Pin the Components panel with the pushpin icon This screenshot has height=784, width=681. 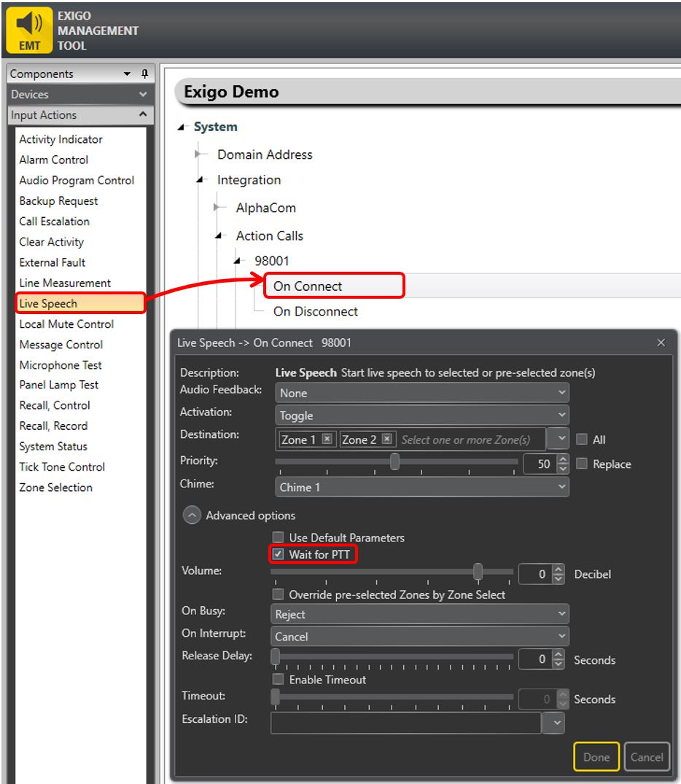click(144, 74)
